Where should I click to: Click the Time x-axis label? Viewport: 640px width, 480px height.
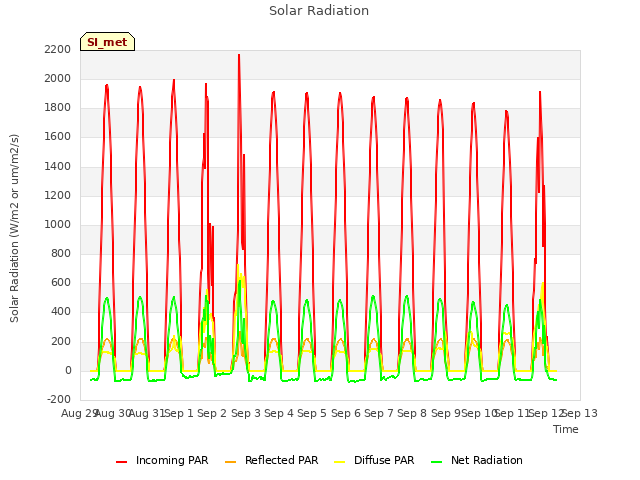(566, 429)
